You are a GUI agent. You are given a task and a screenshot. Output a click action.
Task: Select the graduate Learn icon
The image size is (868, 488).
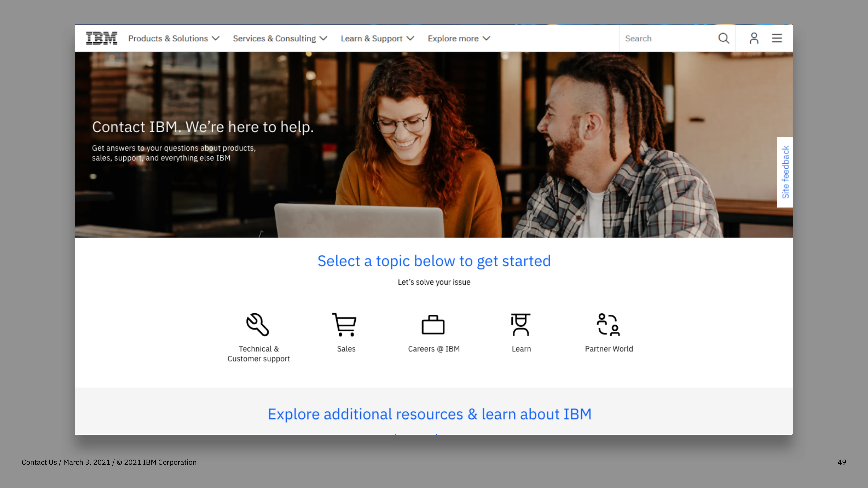coord(521,325)
